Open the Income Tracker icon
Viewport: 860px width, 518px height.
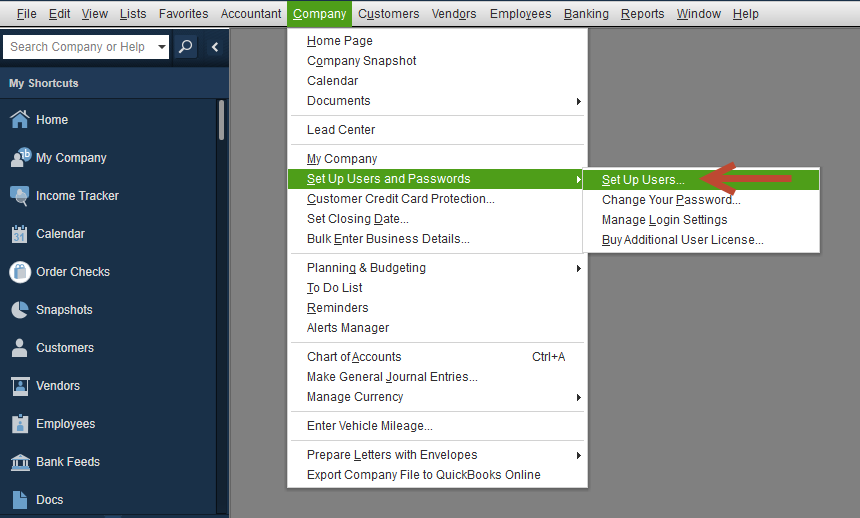coord(20,196)
